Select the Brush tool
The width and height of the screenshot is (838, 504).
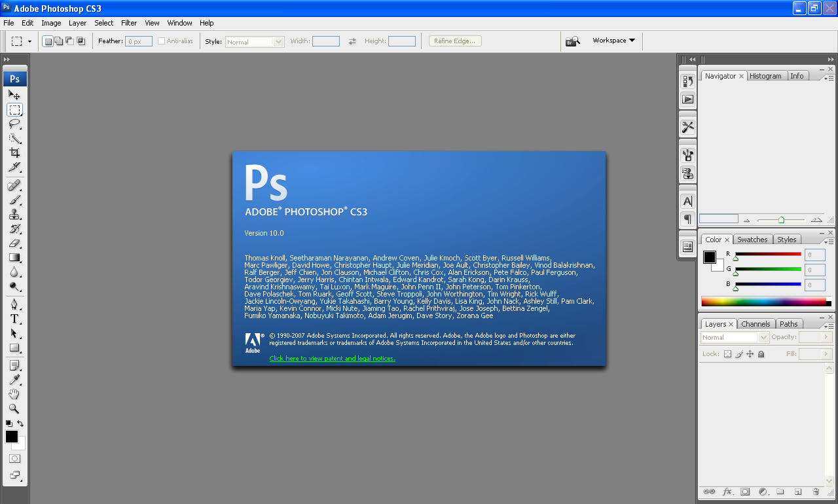coord(14,200)
